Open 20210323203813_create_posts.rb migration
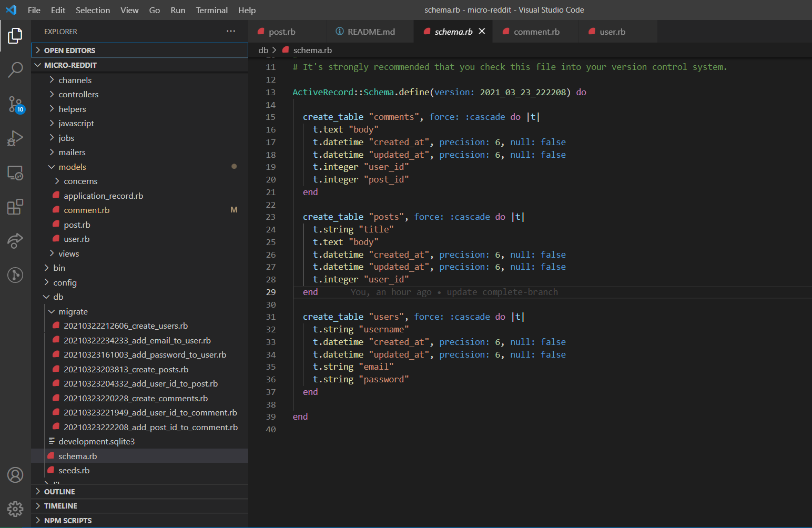 click(x=139, y=369)
